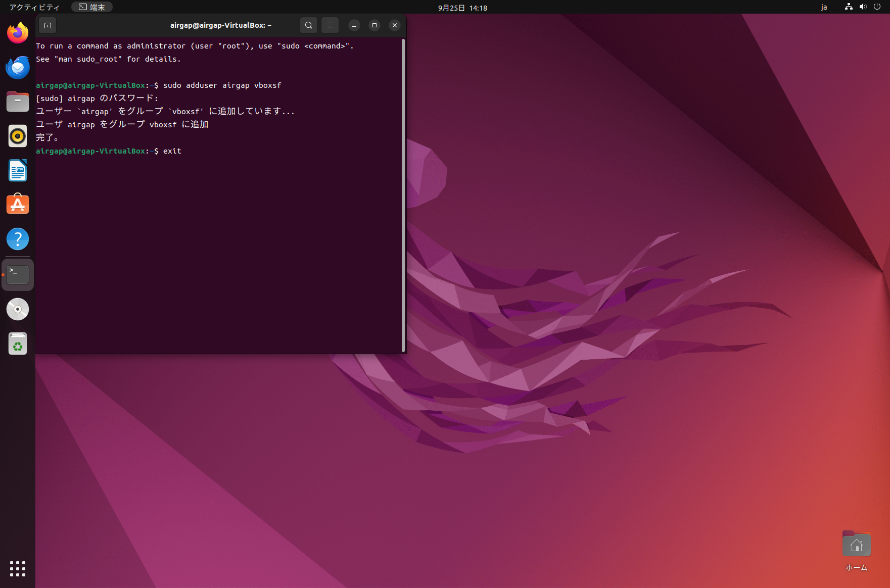Click the terminal vertical scrollbar
The width and height of the screenshot is (890, 588).
click(403, 194)
